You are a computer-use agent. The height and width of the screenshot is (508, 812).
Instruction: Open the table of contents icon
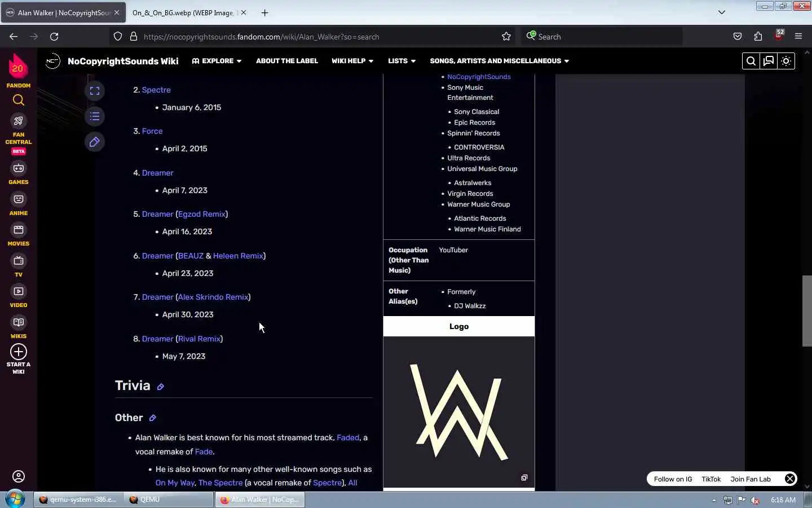click(x=95, y=116)
